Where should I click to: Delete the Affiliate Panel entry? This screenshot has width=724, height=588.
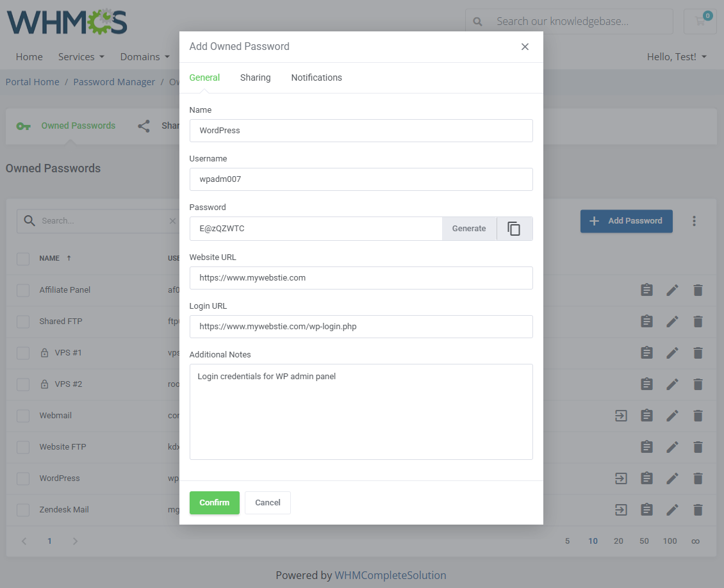(698, 290)
